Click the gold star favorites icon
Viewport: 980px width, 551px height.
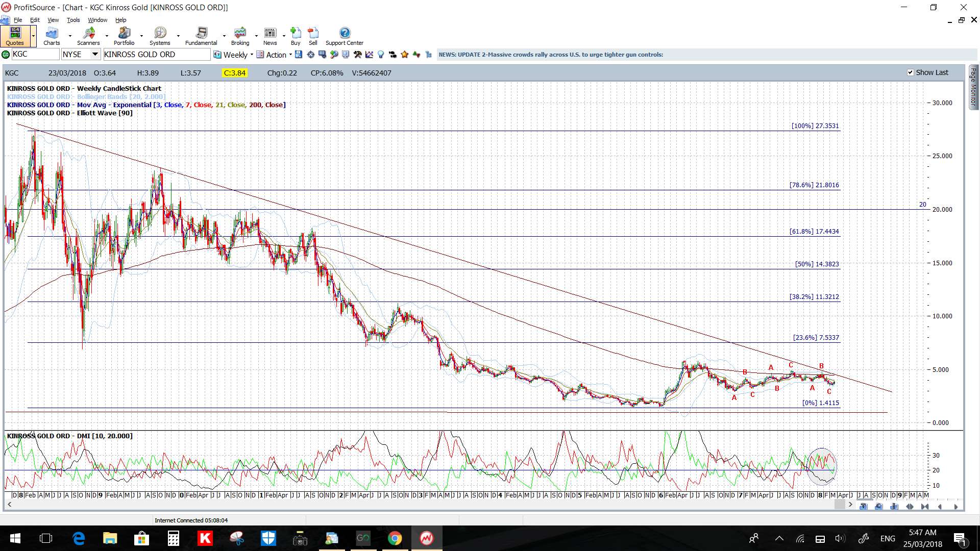[405, 55]
